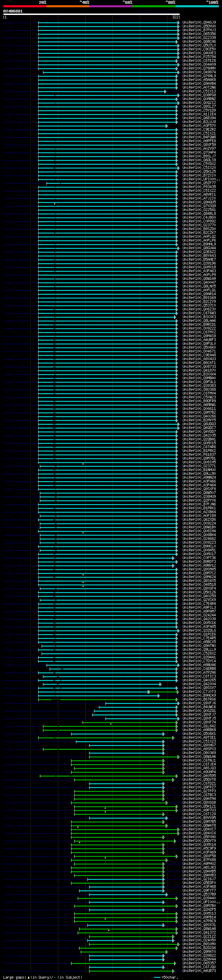222x980 pixels.
Task: Click the cyan alignment bar for UniRef100_B4UWC6
Action: coord(138,707)
